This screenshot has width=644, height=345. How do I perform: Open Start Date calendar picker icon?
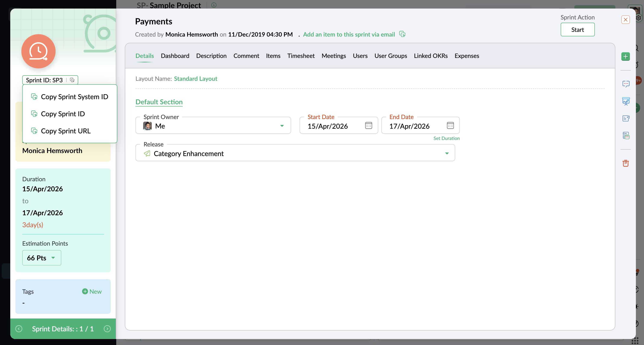[369, 126]
